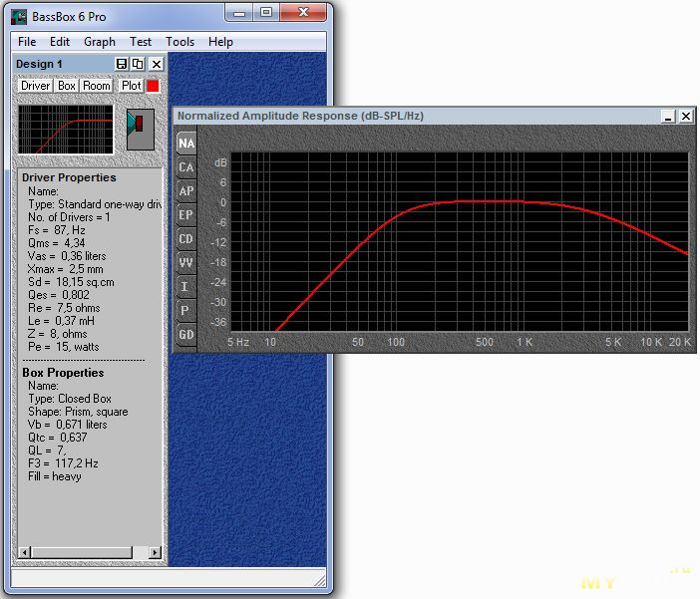700x599 pixels.
Task: Click the 'Vas = 0,36 liters' line
Action: (67, 256)
